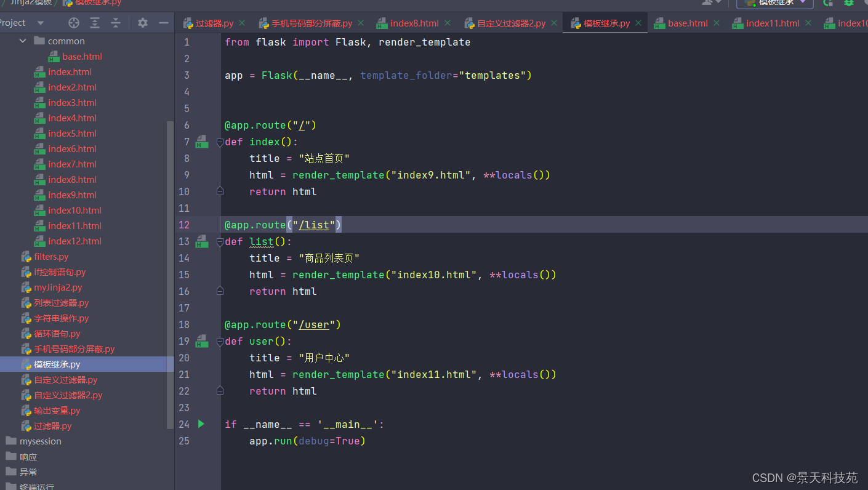Select base.html in project tree
868x490 pixels.
coord(82,57)
